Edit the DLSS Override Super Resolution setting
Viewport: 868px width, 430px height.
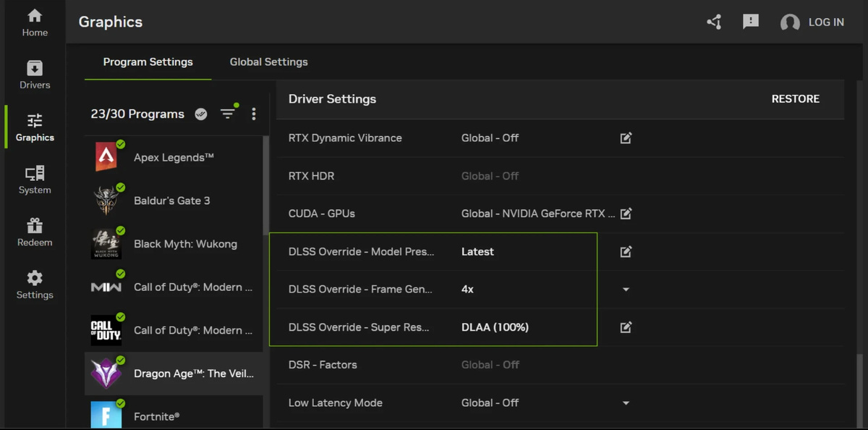click(x=626, y=327)
